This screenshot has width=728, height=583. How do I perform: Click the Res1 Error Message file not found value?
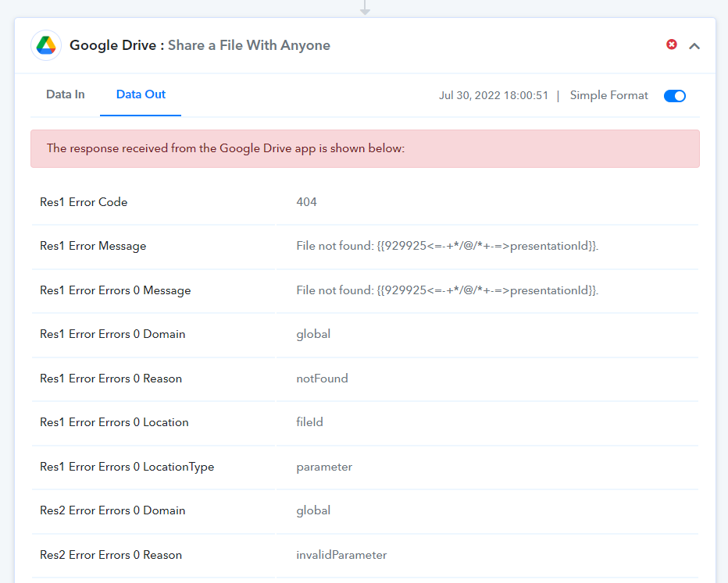coord(448,246)
